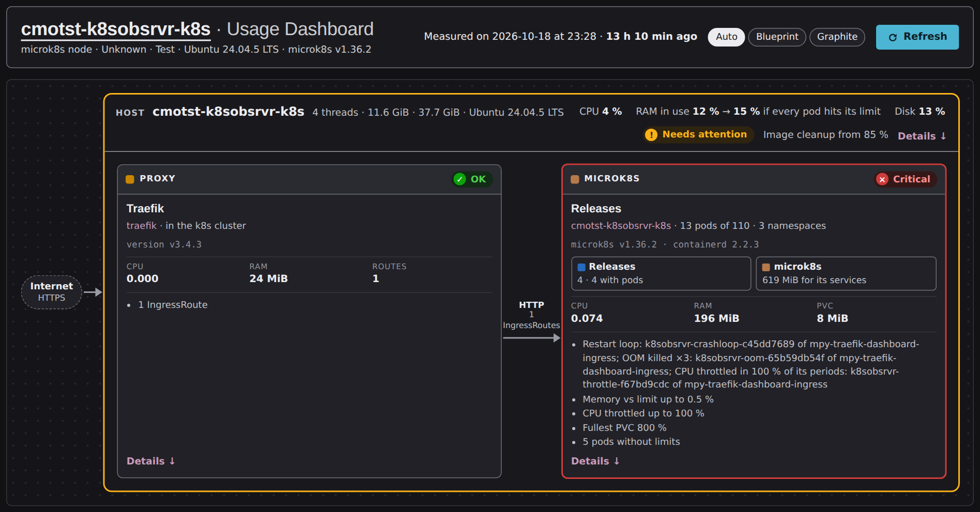The height and width of the screenshot is (512, 980).
Task: Click the traefik link under Traefik
Action: coord(142,226)
